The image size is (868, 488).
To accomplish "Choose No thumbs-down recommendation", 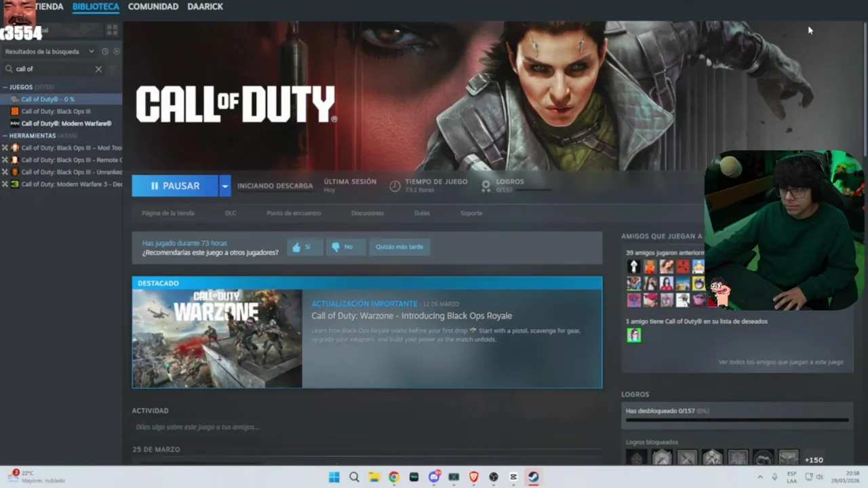I will [x=345, y=247].
